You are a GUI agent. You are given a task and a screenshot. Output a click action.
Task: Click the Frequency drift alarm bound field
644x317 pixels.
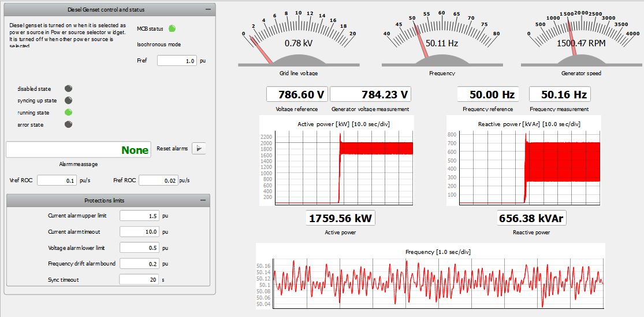pyautogui.click(x=139, y=264)
